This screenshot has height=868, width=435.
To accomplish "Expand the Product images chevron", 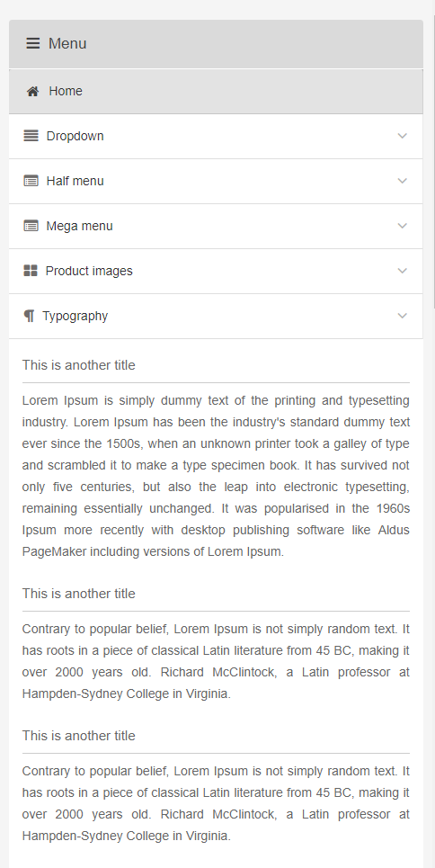I will pyautogui.click(x=403, y=271).
